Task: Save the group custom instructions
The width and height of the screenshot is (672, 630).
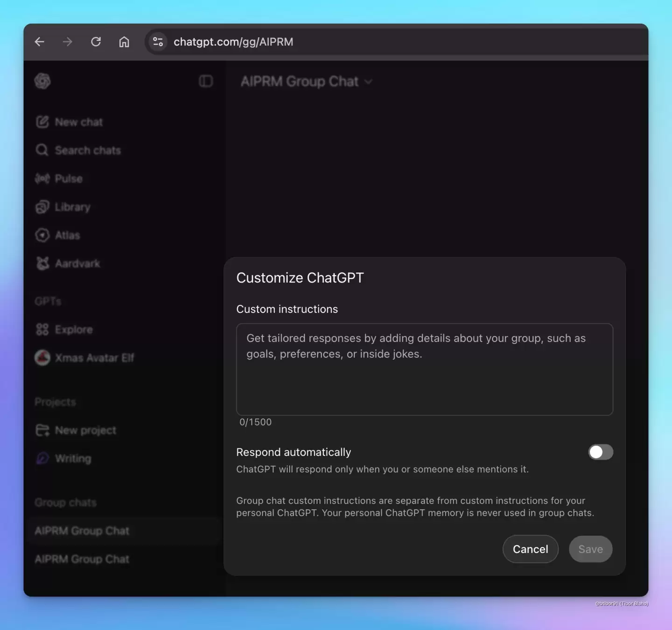Action: pyautogui.click(x=590, y=549)
